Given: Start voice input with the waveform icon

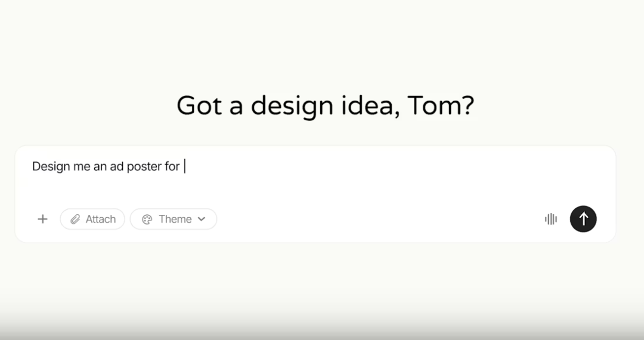Looking at the screenshot, I should click(551, 219).
